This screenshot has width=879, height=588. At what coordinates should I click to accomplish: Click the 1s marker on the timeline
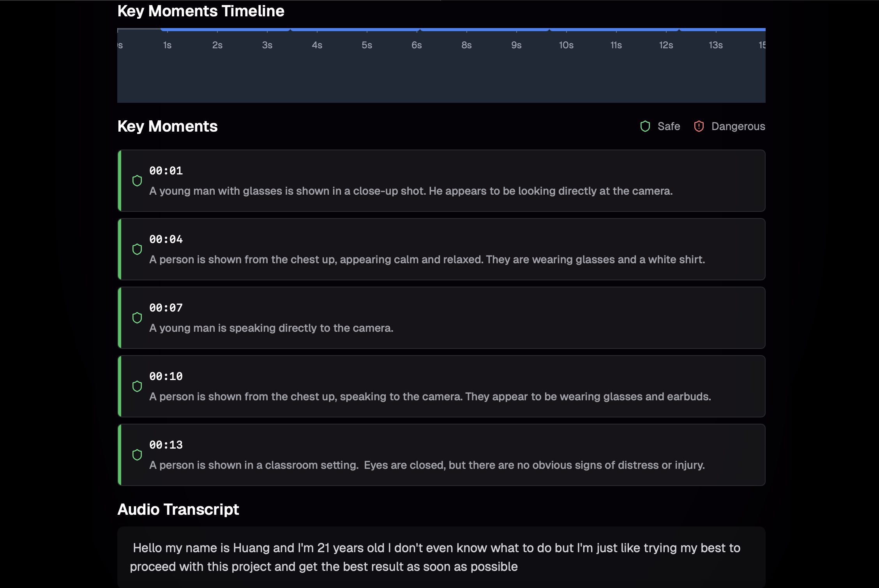pos(167,45)
